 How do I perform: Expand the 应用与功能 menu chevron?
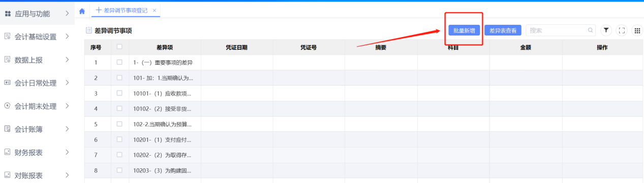click(67, 14)
